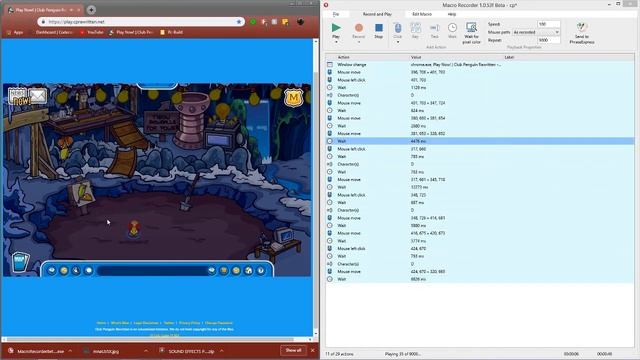Image resolution: width=640 pixels, height=360 pixels.
Task: Expand the Click action dropdown arrow
Action: pyautogui.click(x=398, y=42)
